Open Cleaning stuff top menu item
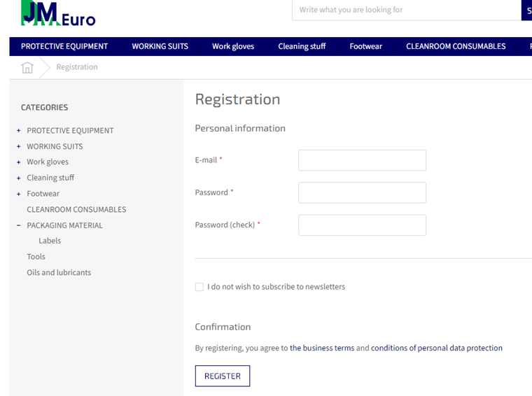 [302, 46]
